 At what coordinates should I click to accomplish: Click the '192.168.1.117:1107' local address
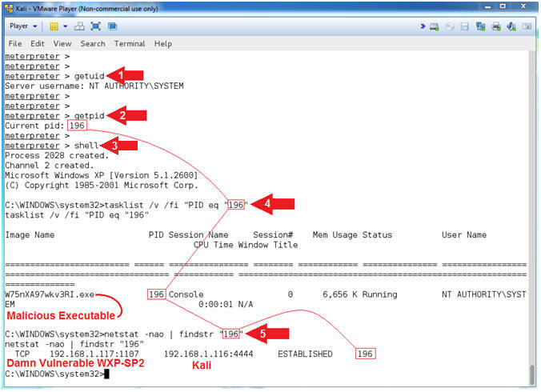94,354
